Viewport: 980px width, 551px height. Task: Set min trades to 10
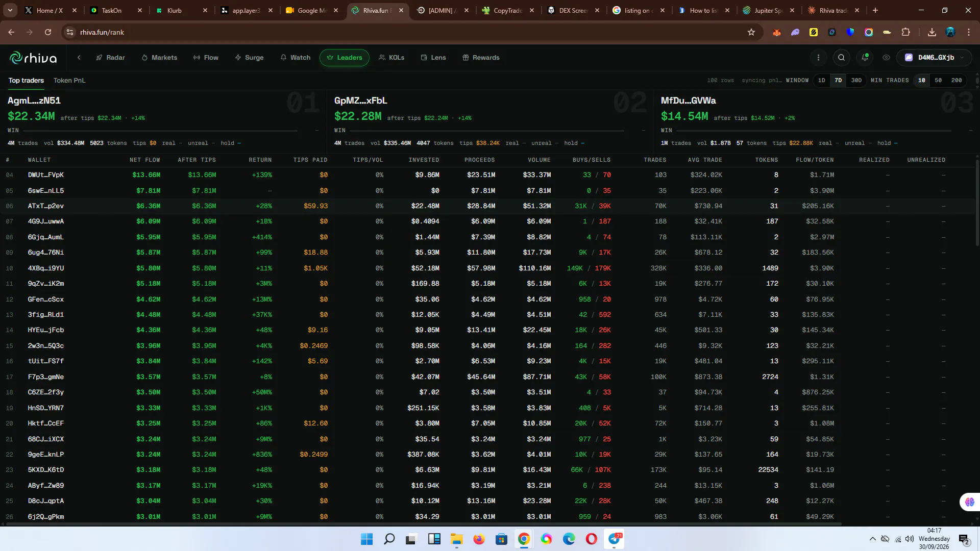[921, 81]
